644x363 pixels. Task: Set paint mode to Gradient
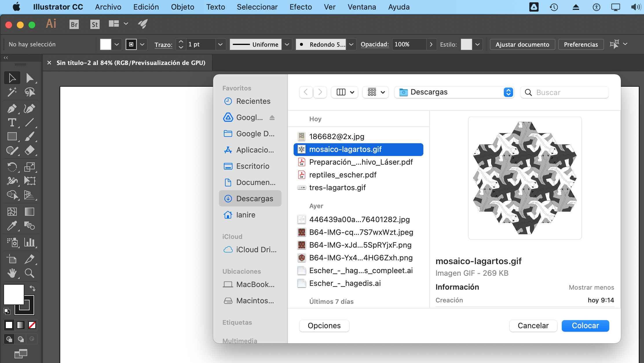pos(21,325)
